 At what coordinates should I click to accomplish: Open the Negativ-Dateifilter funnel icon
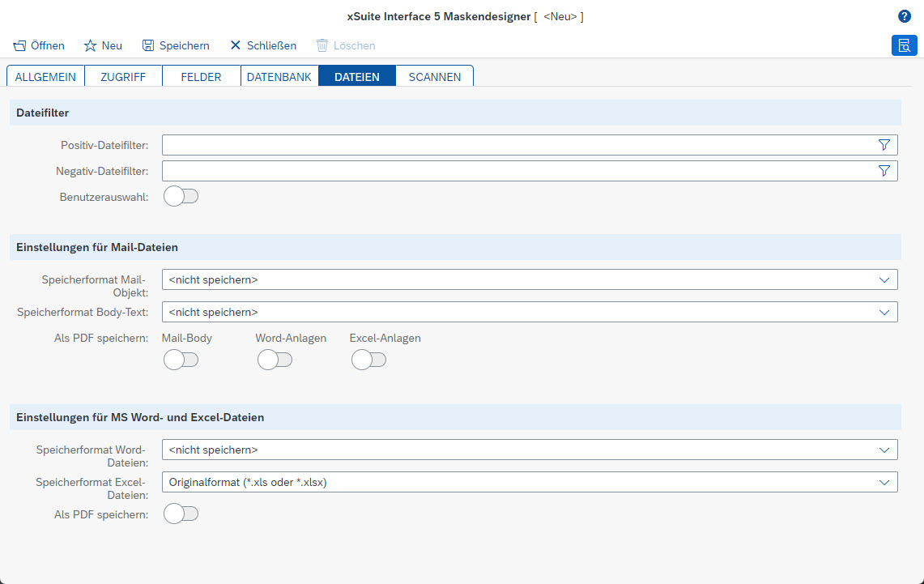point(884,171)
